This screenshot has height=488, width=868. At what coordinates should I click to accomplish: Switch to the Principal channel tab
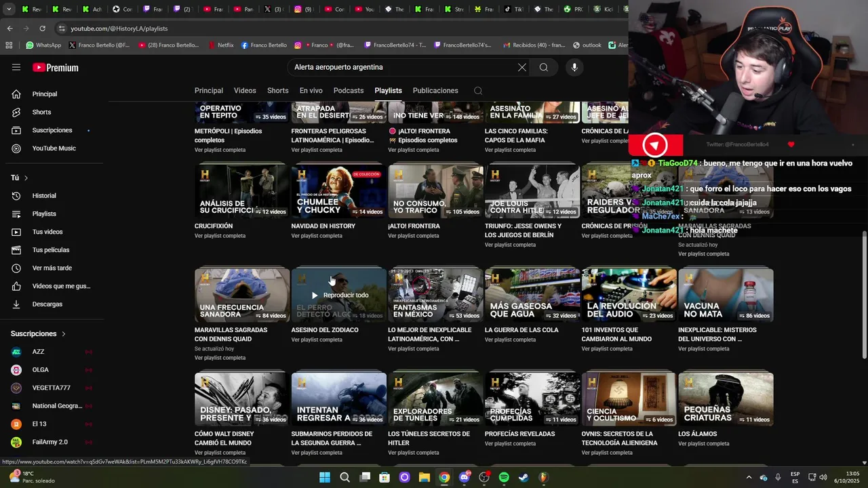209,91
